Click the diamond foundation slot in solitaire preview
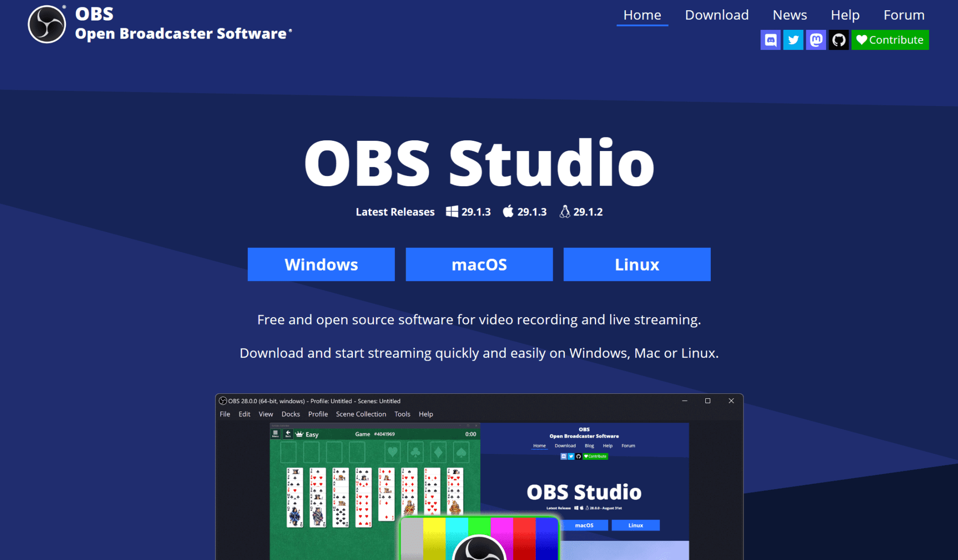This screenshot has width=958, height=560. pyautogui.click(x=438, y=452)
